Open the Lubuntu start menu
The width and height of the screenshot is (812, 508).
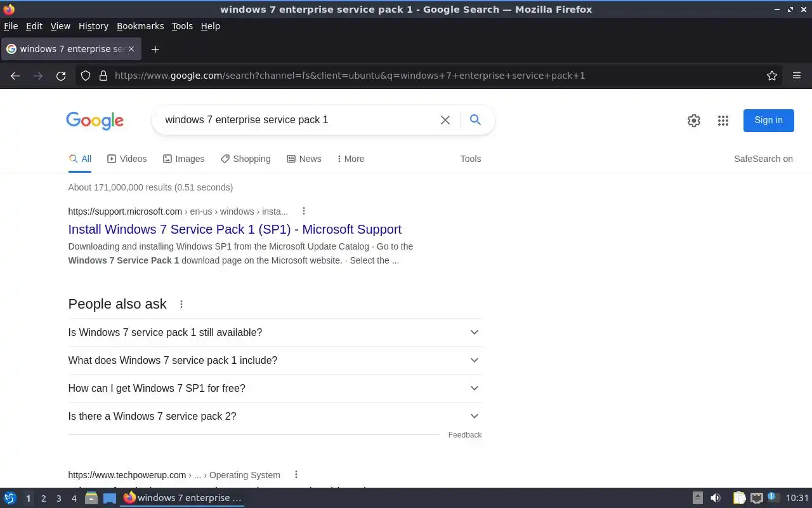click(x=10, y=498)
